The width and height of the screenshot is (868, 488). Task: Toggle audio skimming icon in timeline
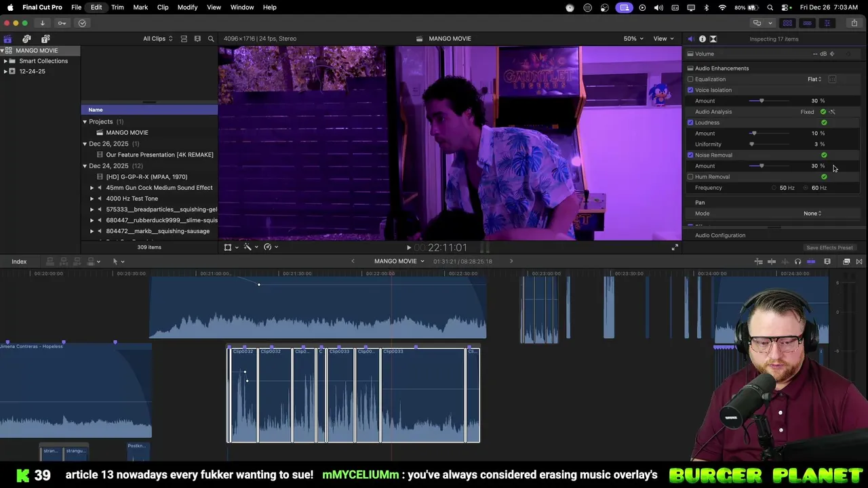(785, 262)
